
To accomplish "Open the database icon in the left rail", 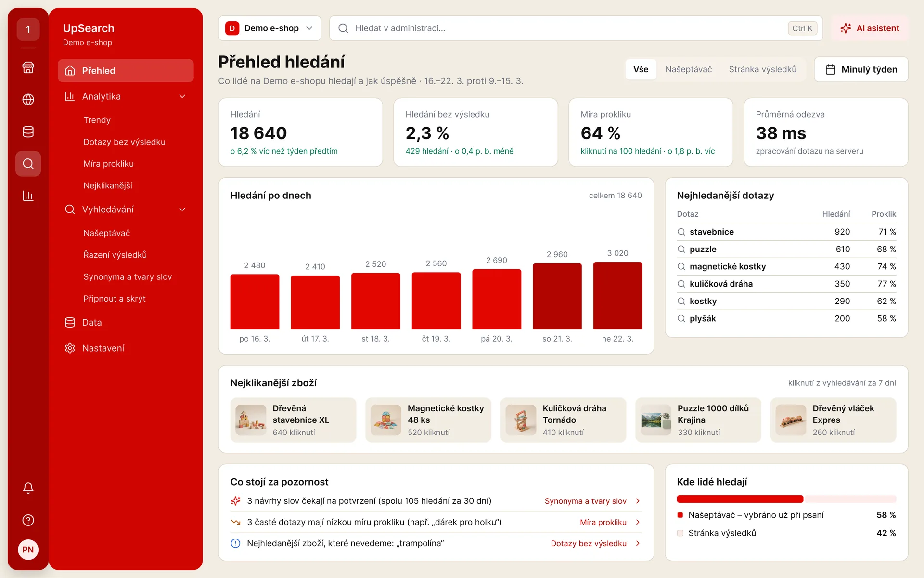I will coord(28,131).
